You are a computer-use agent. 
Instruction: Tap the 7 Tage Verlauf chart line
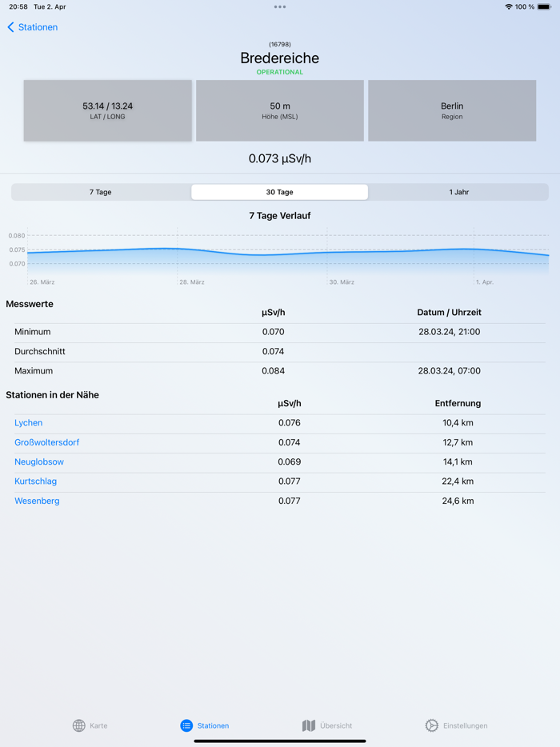click(288, 253)
